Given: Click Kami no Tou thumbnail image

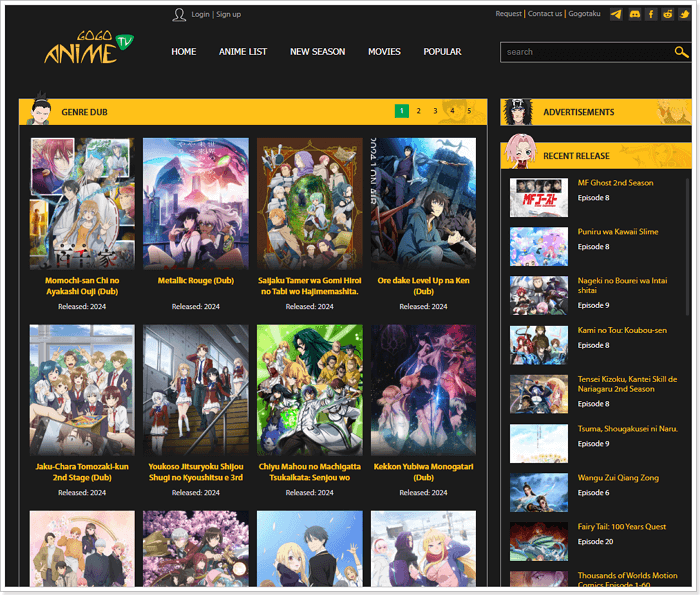Looking at the screenshot, I should pyautogui.click(x=539, y=345).
